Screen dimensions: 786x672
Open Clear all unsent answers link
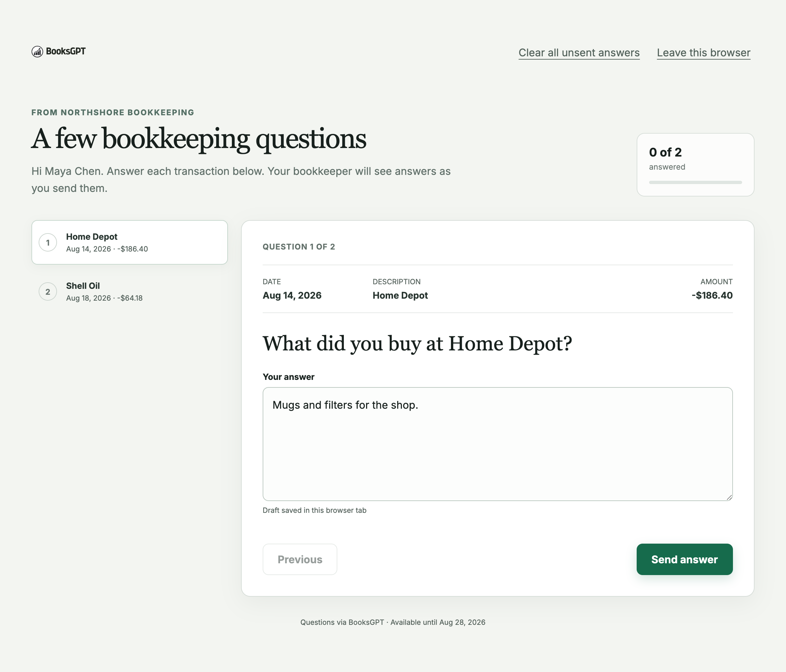579,53
